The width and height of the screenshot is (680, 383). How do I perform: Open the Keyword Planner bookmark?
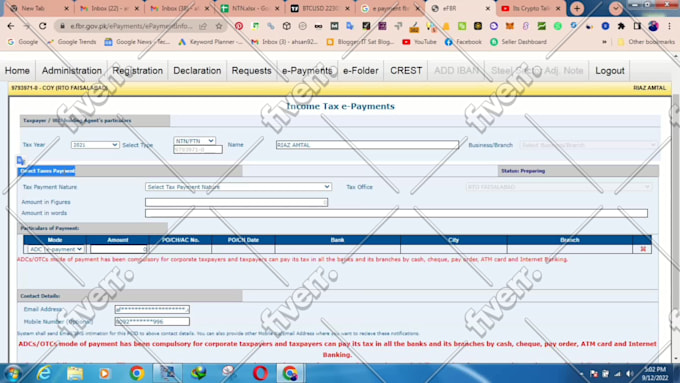(x=210, y=42)
